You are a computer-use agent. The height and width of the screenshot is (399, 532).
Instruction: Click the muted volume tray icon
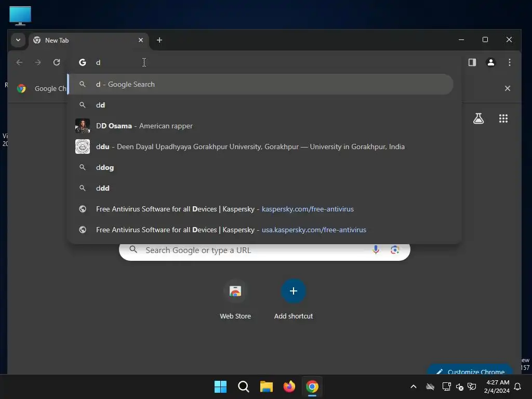459,387
